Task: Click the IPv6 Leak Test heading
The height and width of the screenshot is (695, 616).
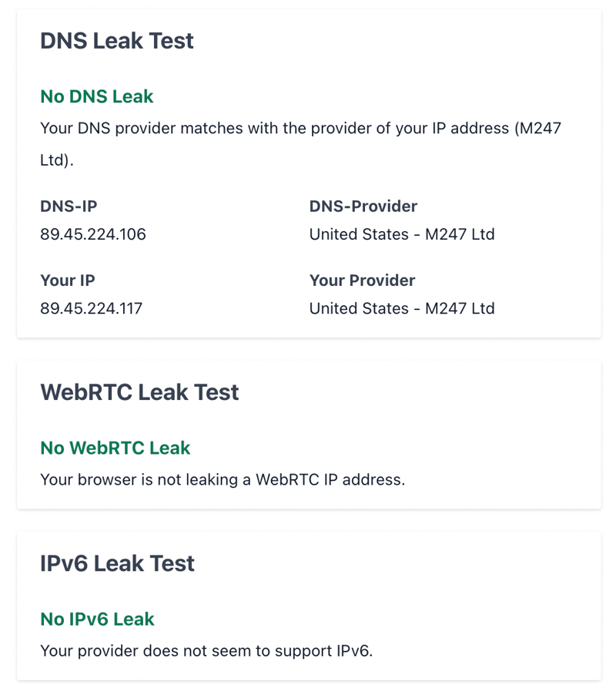Action: (x=117, y=563)
